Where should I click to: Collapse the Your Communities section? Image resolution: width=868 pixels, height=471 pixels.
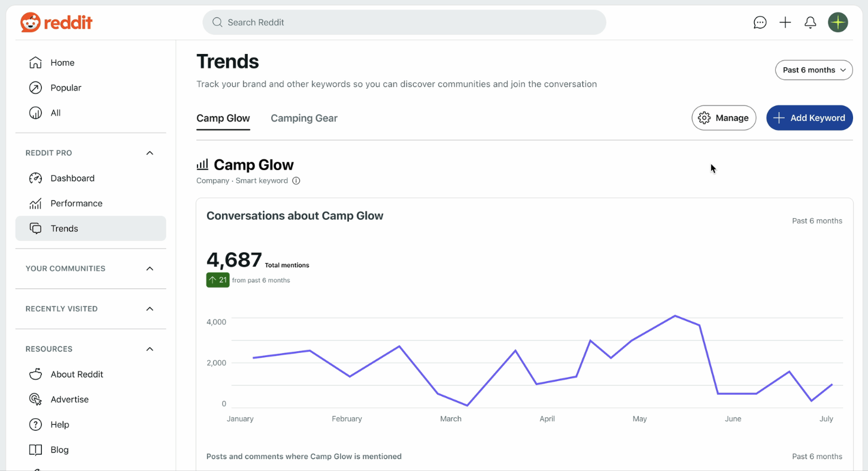(x=149, y=268)
